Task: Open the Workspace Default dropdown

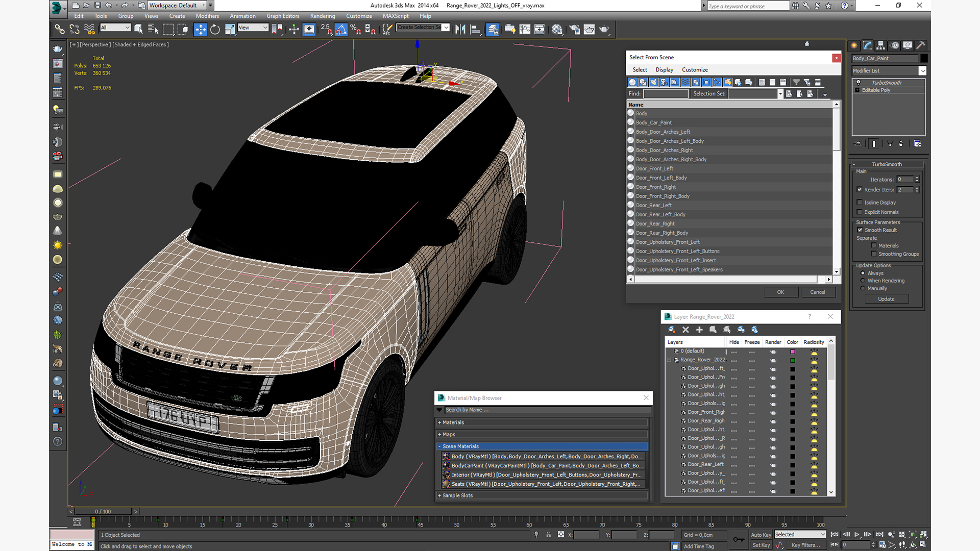Action: click(x=177, y=6)
